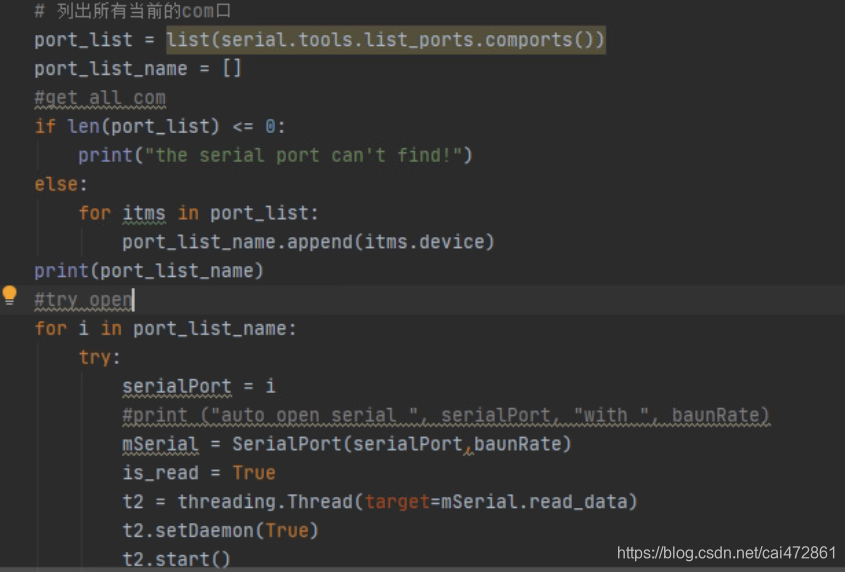The image size is (845, 572).
Task: Click the string "the serial port can't find!"
Action: pos(303,155)
